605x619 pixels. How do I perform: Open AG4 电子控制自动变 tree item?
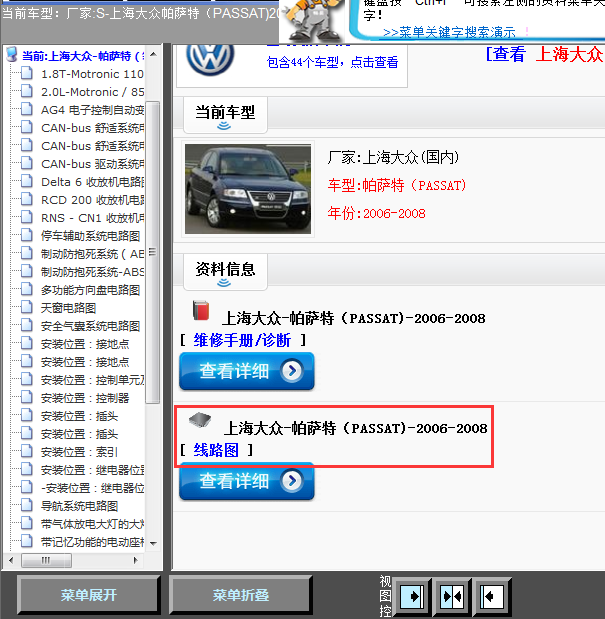pyautogui.click(x=92, y=110)
